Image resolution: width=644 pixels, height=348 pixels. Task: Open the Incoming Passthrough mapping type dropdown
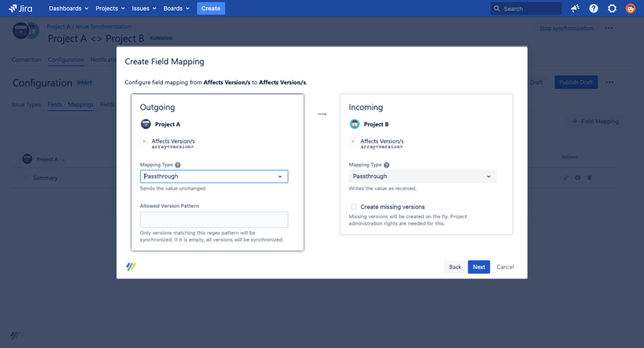point(423,176)
